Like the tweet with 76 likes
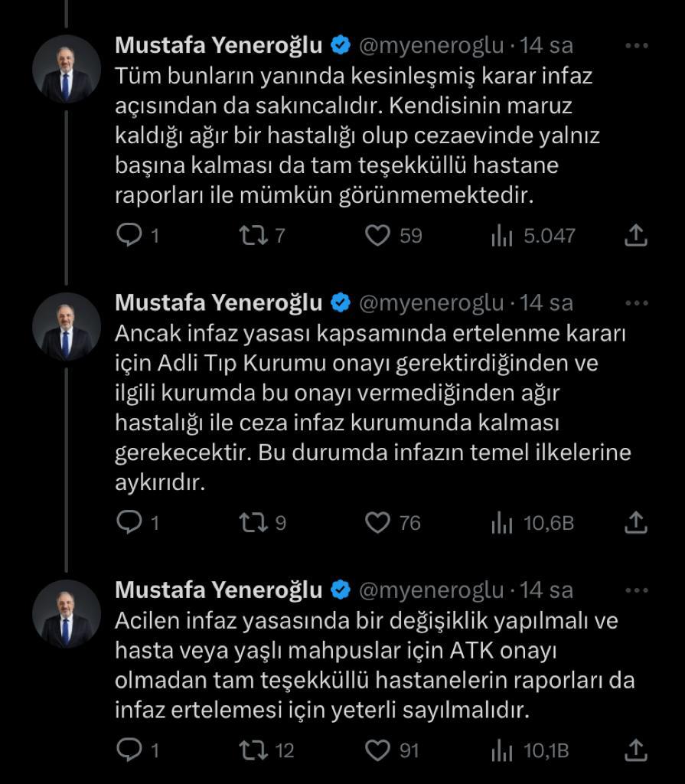Image resolution: width=685 pixels, height=784 pixels. [x=377, y=522]
